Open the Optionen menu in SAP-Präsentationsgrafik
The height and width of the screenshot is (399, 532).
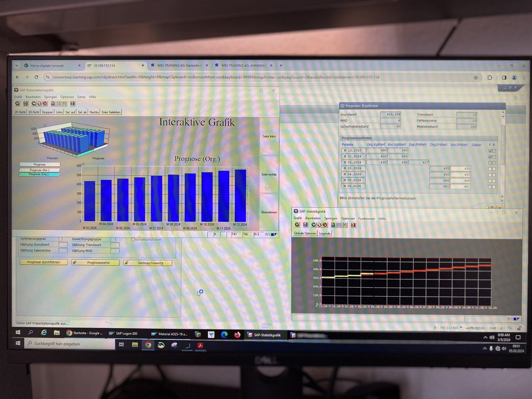click(x=67, y=97)
